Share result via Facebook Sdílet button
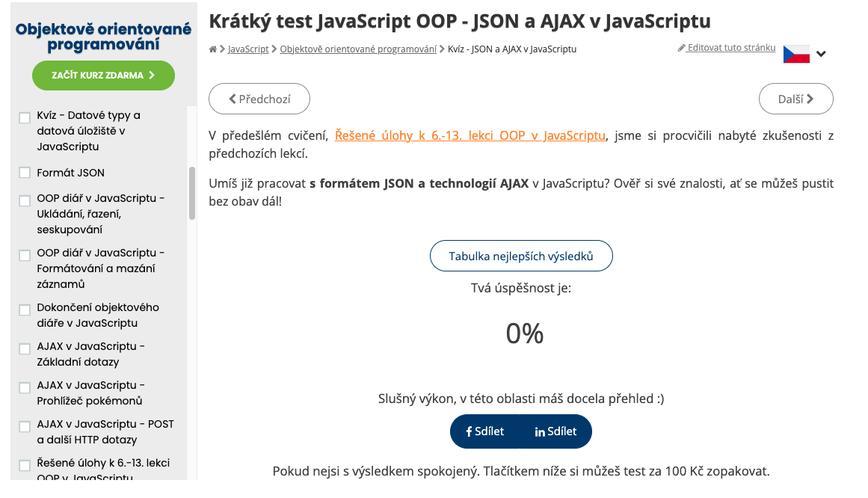Screen dimensions: 868x498 coord(485,431)
